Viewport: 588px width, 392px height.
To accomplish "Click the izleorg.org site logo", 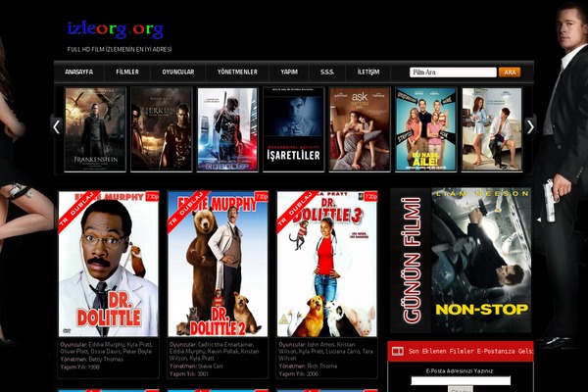I will 115,30.
